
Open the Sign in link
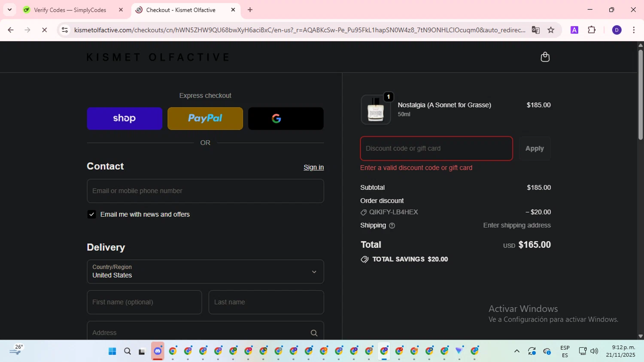point(313,167)
